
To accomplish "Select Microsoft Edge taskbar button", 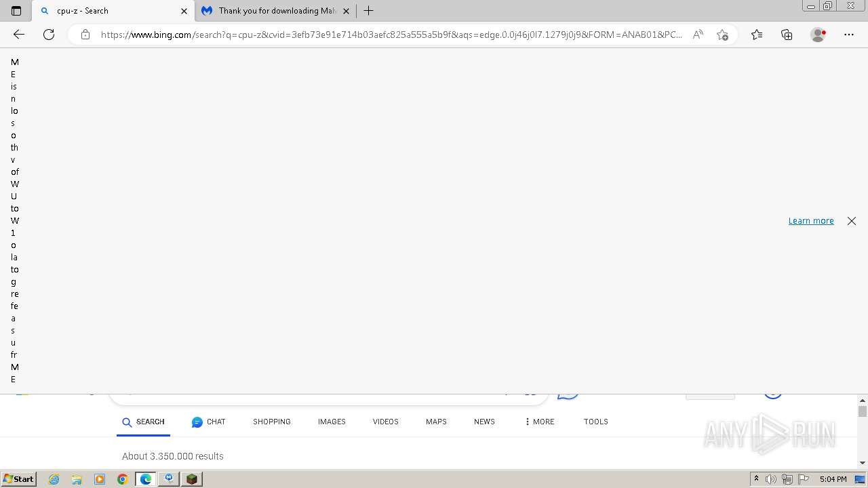I will pyautogui.click(x=146, y=479).
